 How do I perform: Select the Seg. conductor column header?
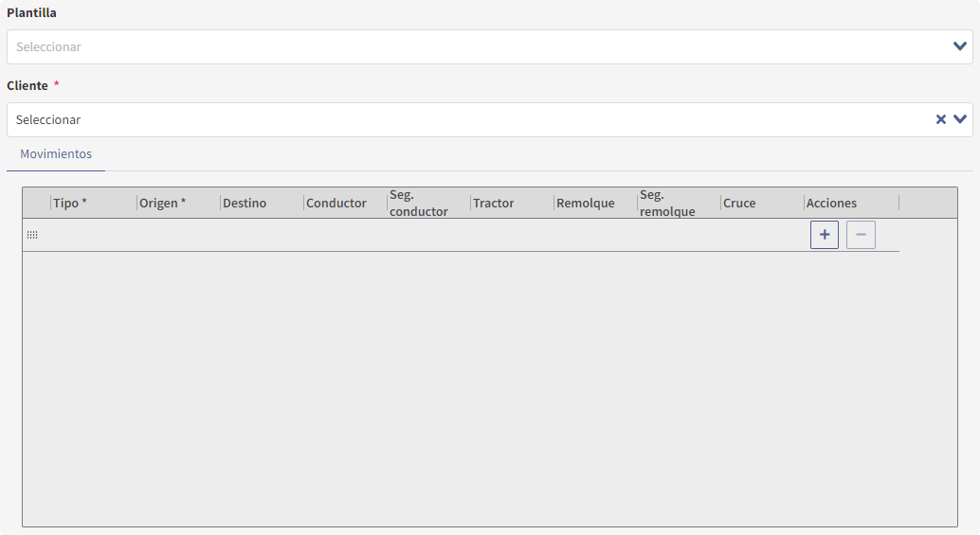[x=418, y=203]
